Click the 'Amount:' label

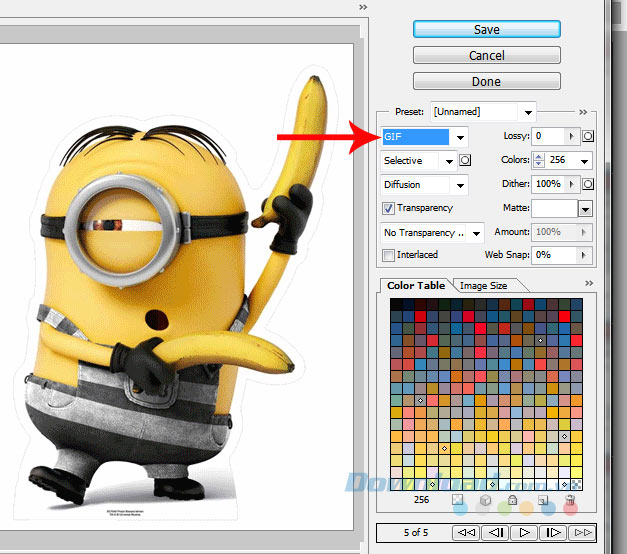[x=512, y=232]
